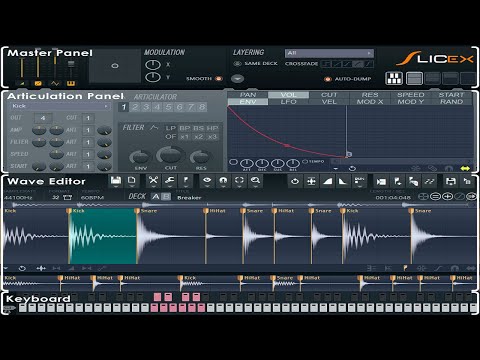Toggle the SMOOTH modulation switch
This screenshot has height=360, width=480.
coord(219,79)
